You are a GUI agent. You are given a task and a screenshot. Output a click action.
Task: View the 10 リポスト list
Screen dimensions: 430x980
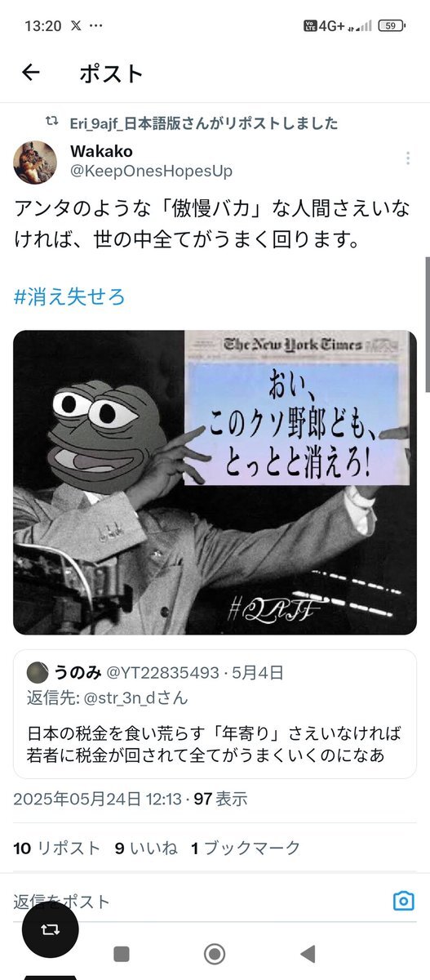57,848
